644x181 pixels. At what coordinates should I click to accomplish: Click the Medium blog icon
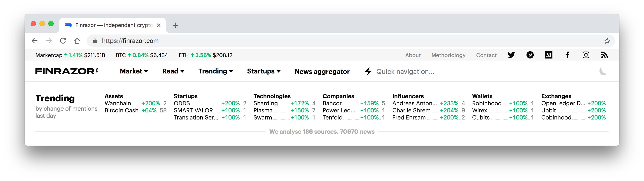coord(548,55)
